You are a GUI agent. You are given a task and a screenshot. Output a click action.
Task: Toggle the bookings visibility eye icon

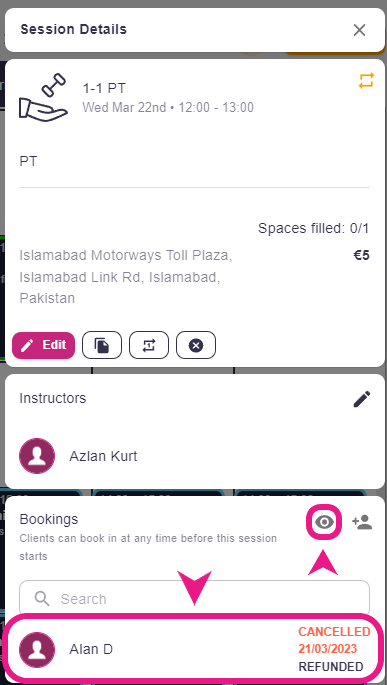(x=324, y=522)
